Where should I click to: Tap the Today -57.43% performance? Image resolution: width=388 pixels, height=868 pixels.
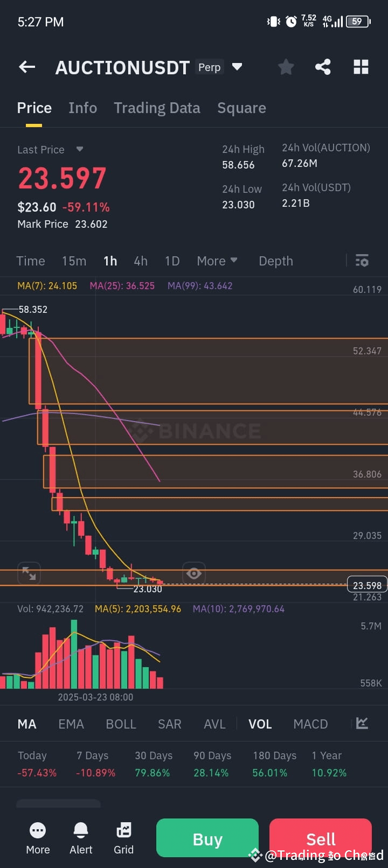37,764
